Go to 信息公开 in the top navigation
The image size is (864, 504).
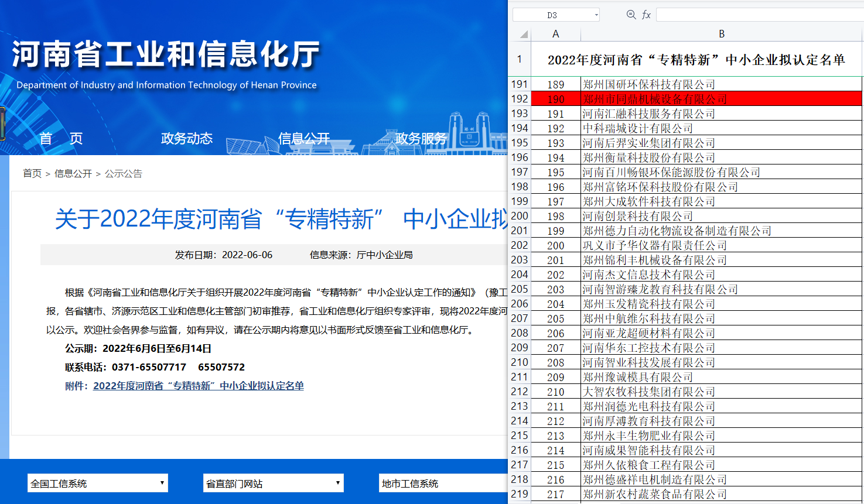point(303,139)
